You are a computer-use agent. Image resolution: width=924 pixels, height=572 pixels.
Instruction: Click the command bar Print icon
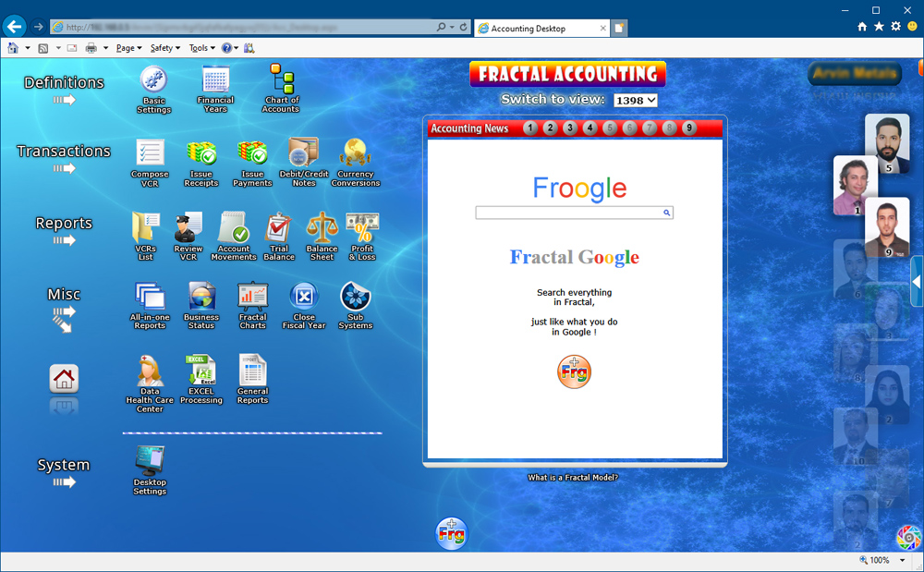click(x=91, y=48)
